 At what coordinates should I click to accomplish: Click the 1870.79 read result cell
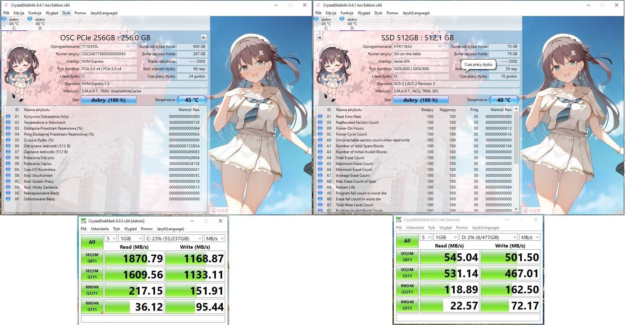click(134, 258)
